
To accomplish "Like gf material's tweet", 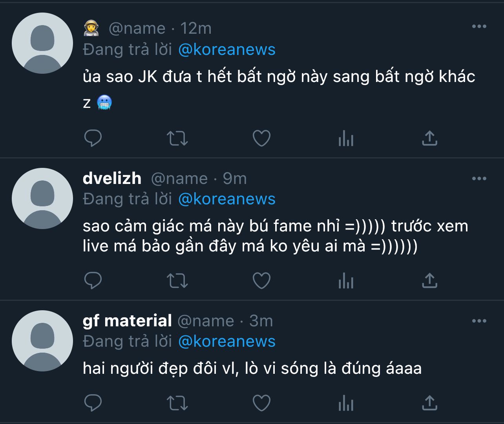I will click(x=261, y=403).
